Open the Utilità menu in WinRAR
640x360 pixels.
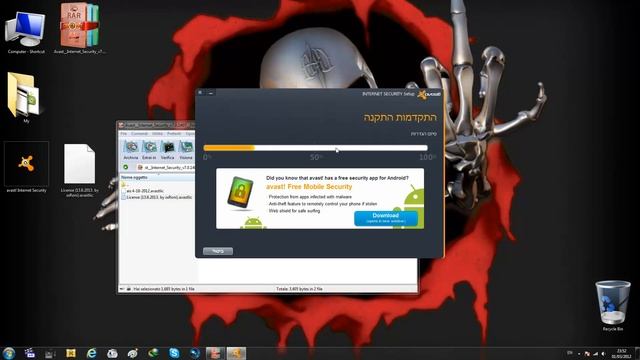click(x=158, y=133)
